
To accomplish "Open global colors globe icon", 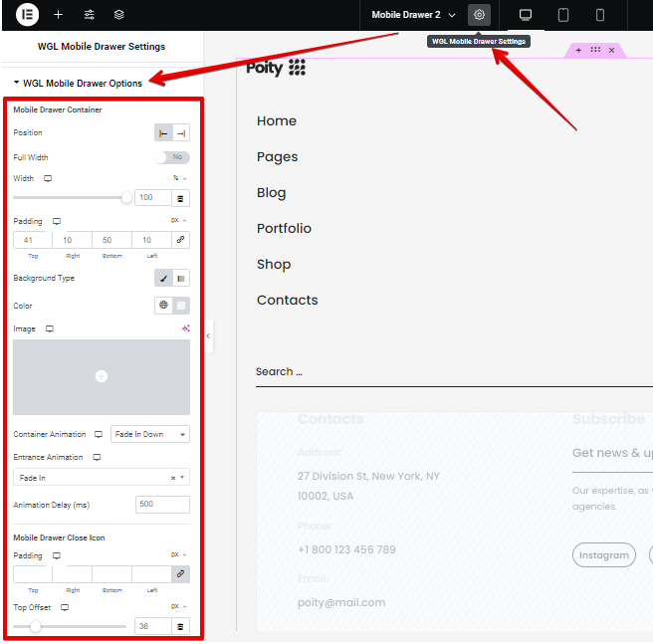I will [163, 305].
